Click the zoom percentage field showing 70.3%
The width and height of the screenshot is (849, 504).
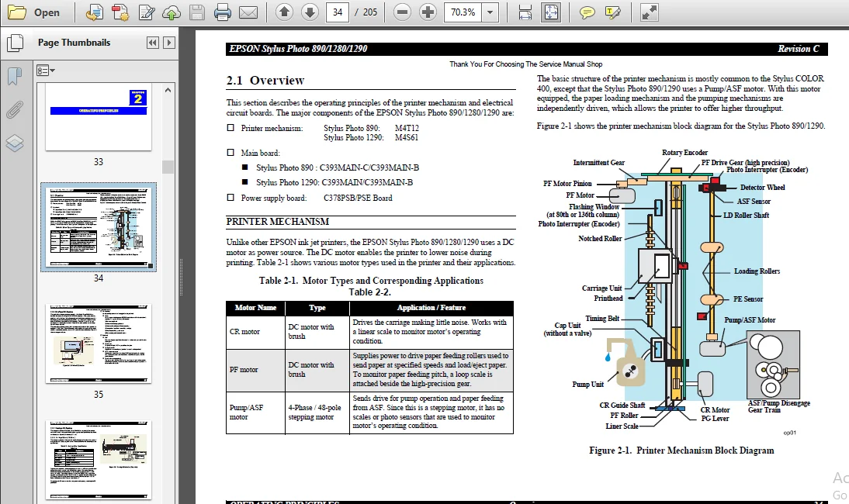463,12
